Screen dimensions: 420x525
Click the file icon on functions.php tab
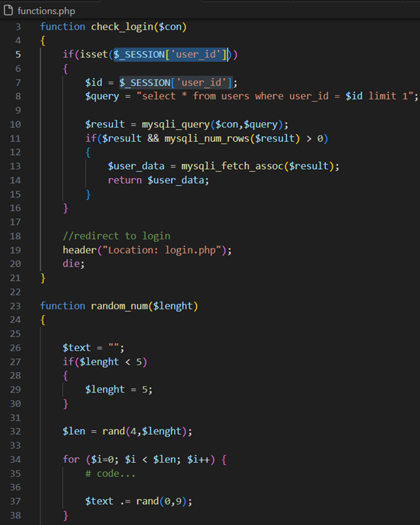point(8,11)
